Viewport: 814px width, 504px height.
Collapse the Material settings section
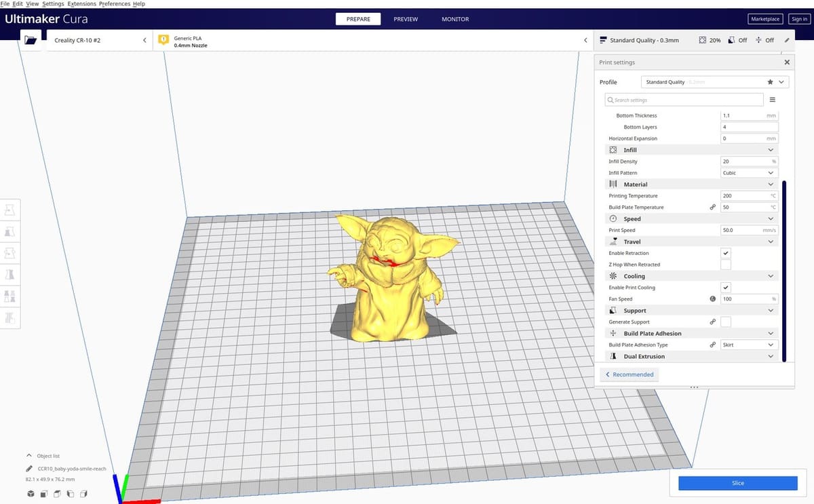point(691,185)
